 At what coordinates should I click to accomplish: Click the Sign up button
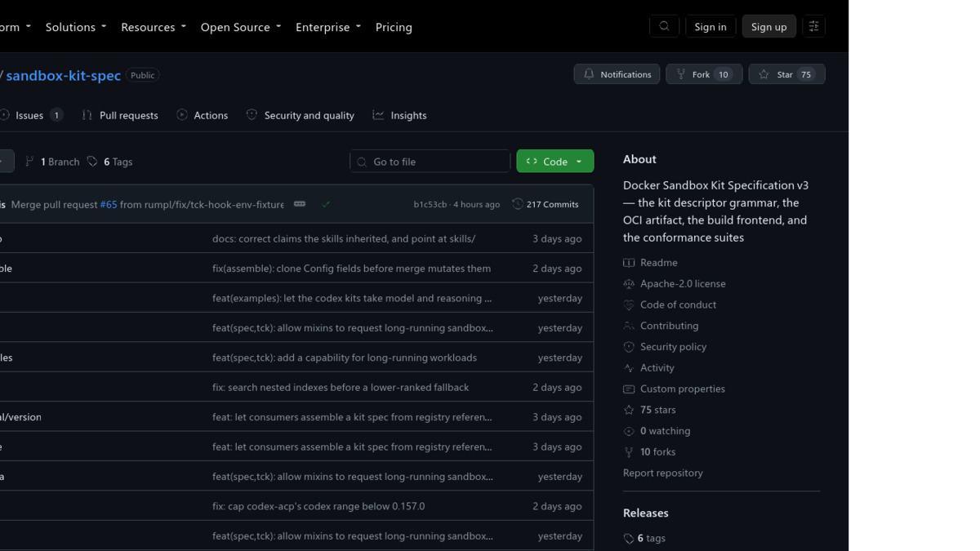768,27
